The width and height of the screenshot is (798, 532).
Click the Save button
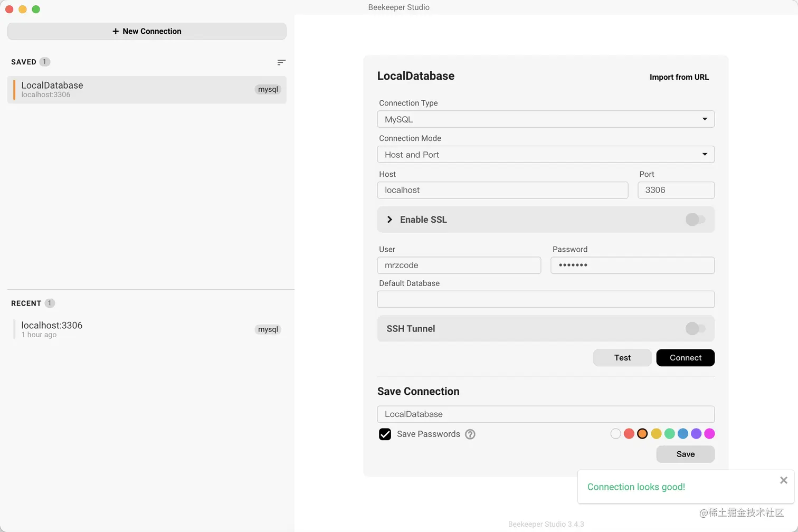click(x=686, y=454)
